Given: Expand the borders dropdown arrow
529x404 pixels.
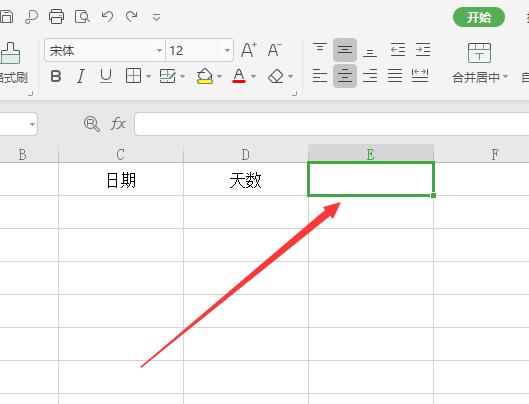Looking at the screenshot, I should (148, 76).
